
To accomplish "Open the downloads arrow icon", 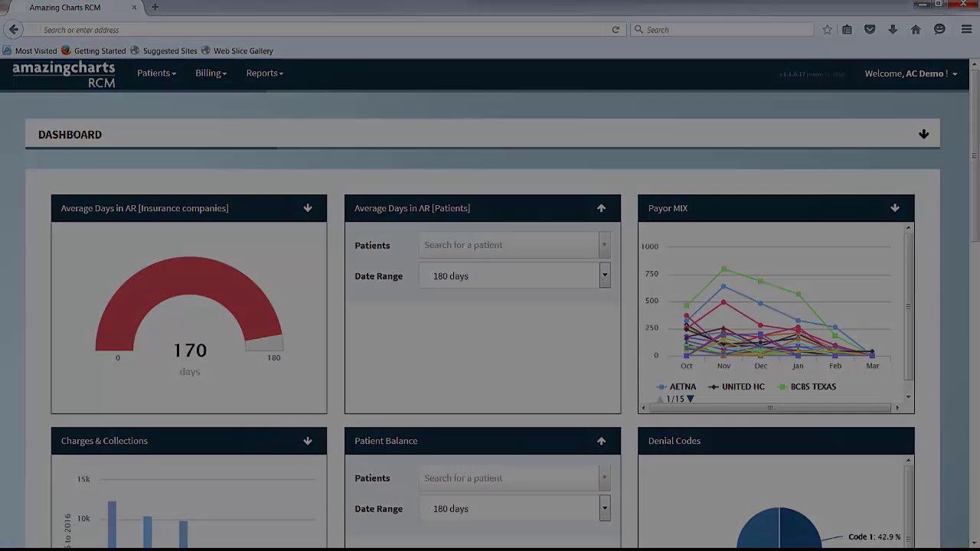I will pyautogui.click(x=893, y=30).
